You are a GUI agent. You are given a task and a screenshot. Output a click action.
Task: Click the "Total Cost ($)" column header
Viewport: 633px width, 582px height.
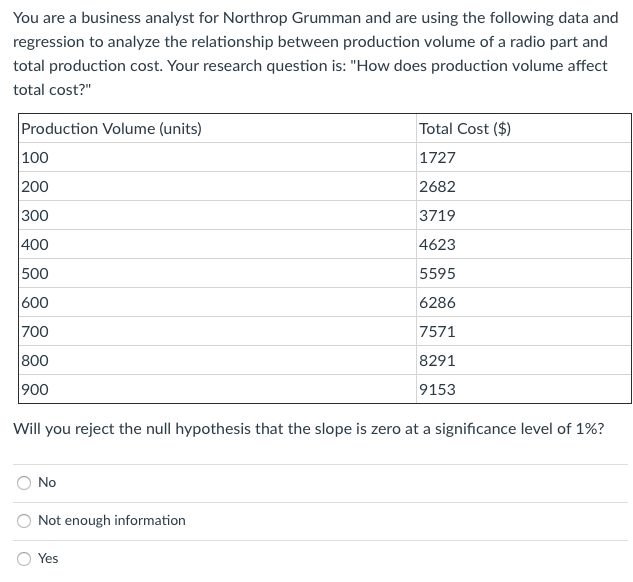(465, 129)
